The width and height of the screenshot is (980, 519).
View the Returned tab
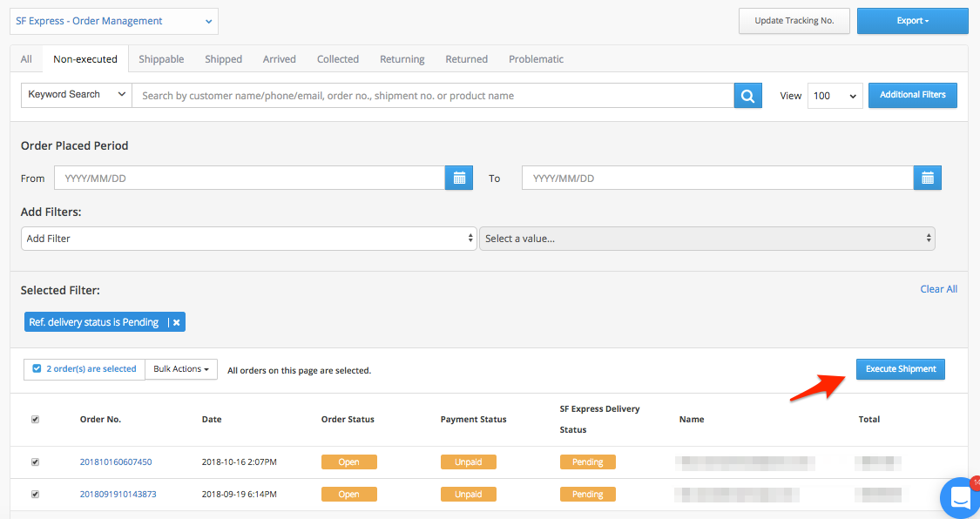click(x=466, y=59)
